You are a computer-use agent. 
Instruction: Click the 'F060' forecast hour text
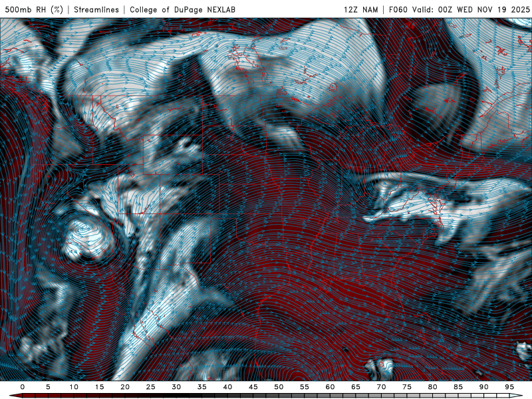click(x=398, y=9)
